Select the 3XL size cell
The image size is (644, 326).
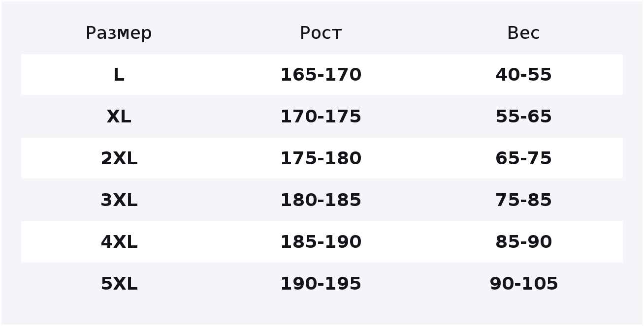tap(119, 200)
